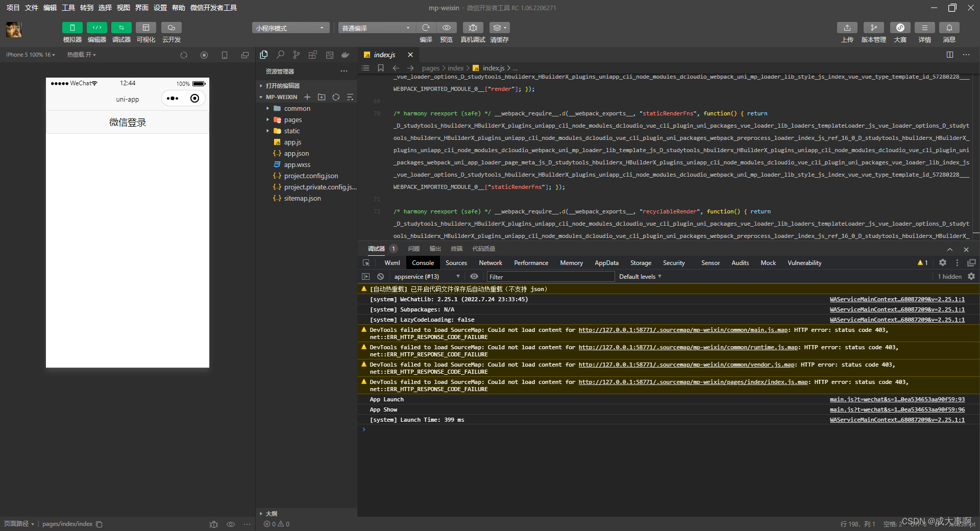The image size is (980, 531).
Task: Click the 上传 upload icon
Action: click(x=847, y=28)
